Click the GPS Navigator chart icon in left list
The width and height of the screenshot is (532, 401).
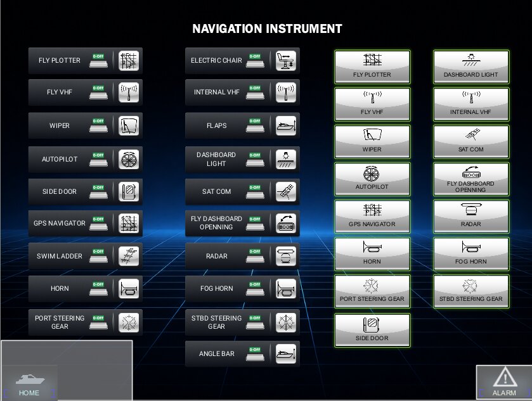tap(129, 224)
